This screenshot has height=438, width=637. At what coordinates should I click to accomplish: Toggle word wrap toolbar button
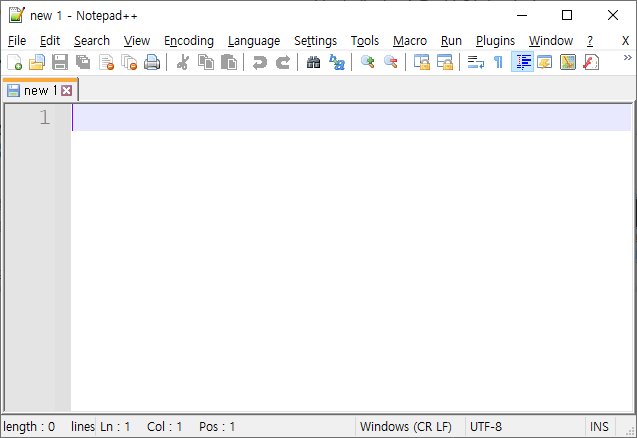476,62
